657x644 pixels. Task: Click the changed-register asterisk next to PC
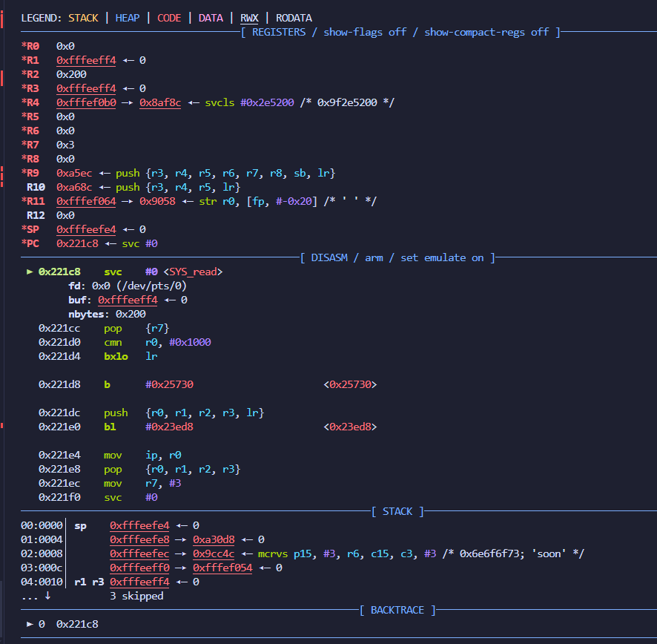pyautogui.click(x=24, y=243)
